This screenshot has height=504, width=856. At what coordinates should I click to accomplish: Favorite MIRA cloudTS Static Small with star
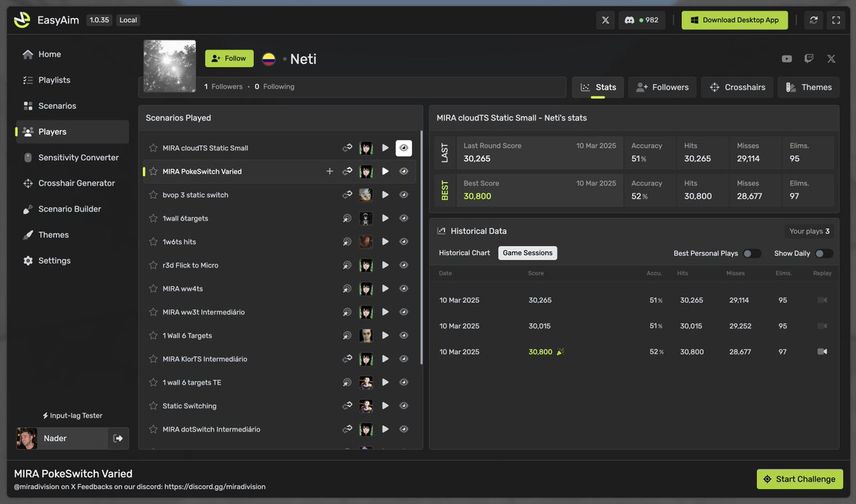pyautogui.click(x=153, y=148)
